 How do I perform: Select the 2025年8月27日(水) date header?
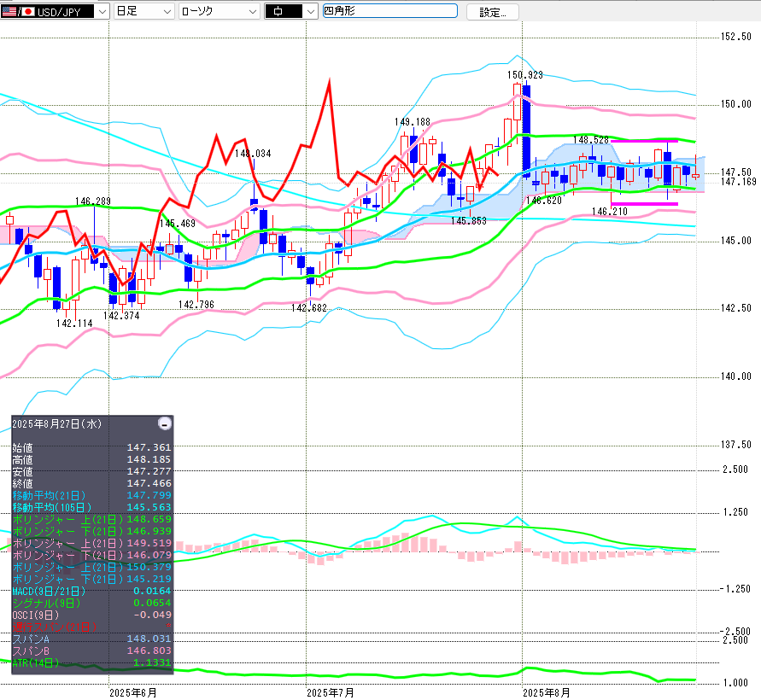[56, 424]
